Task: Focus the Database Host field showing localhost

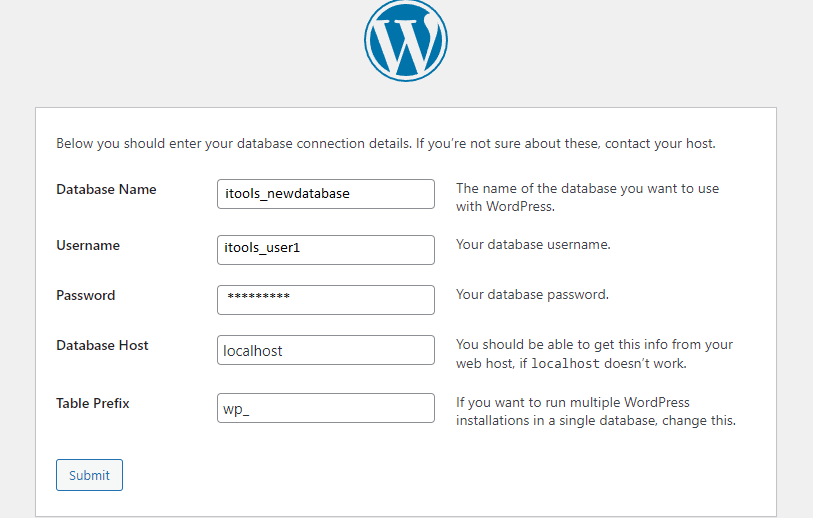Action: (x=326, y=350)
